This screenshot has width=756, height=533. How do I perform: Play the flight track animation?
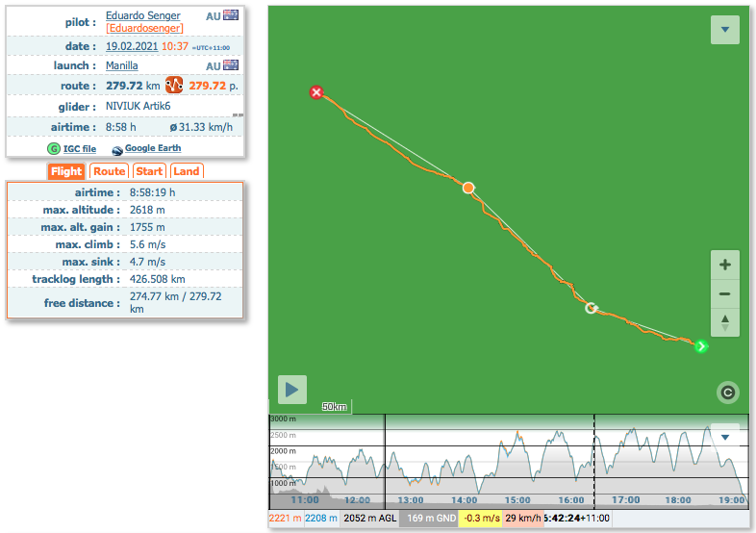[x=292, y=390]
